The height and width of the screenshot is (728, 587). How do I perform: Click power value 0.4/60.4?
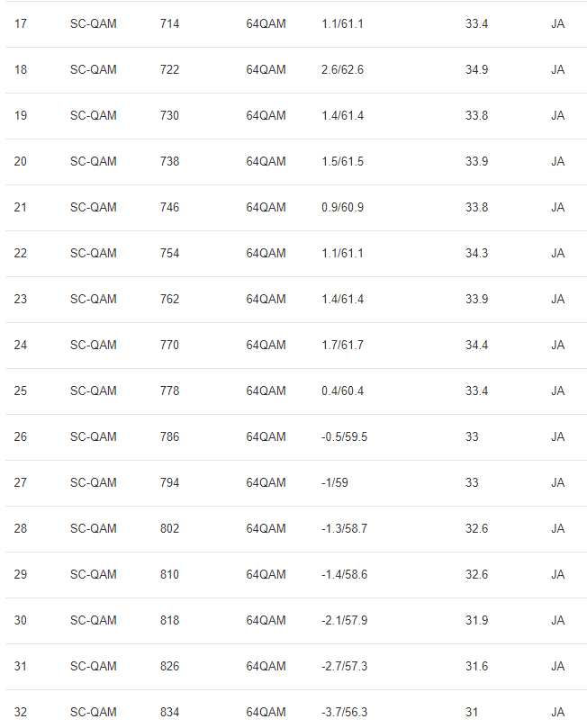click(342, 391)
